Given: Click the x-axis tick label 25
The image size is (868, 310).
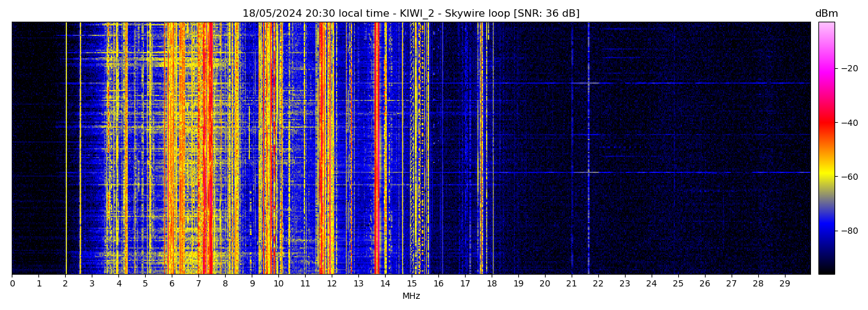Looking at the screenshot, I should [x=678, y=283].
